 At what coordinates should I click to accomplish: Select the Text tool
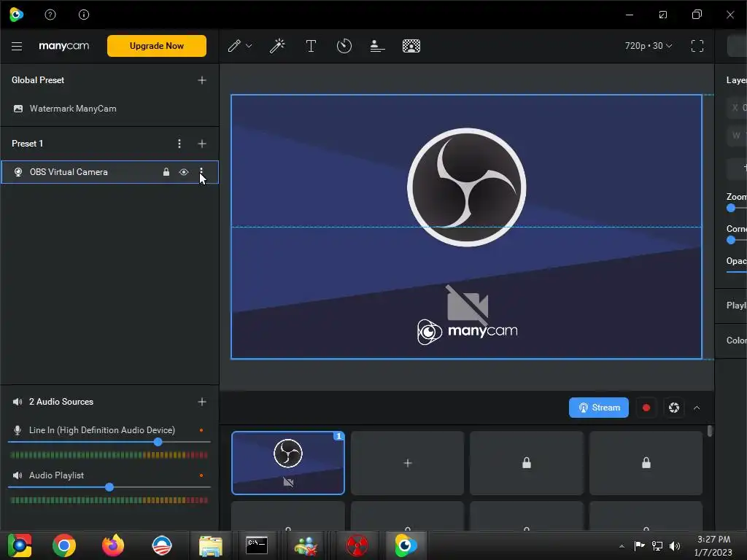311,46
